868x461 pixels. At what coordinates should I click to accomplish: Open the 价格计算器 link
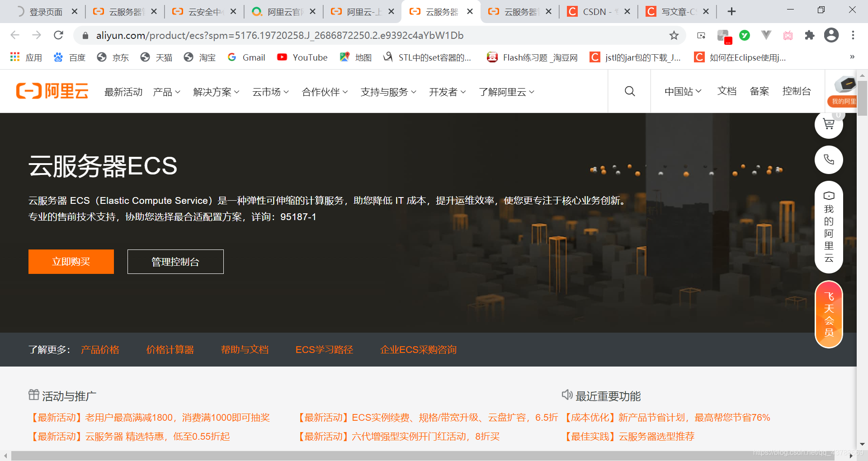(x=170, y=349)
